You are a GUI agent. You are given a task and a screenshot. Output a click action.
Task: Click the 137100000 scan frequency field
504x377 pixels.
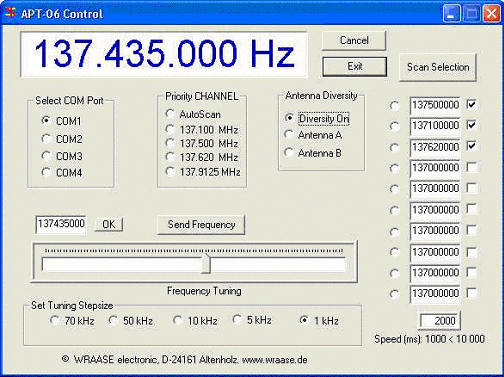pyautogui.click(x=435, y=126)
